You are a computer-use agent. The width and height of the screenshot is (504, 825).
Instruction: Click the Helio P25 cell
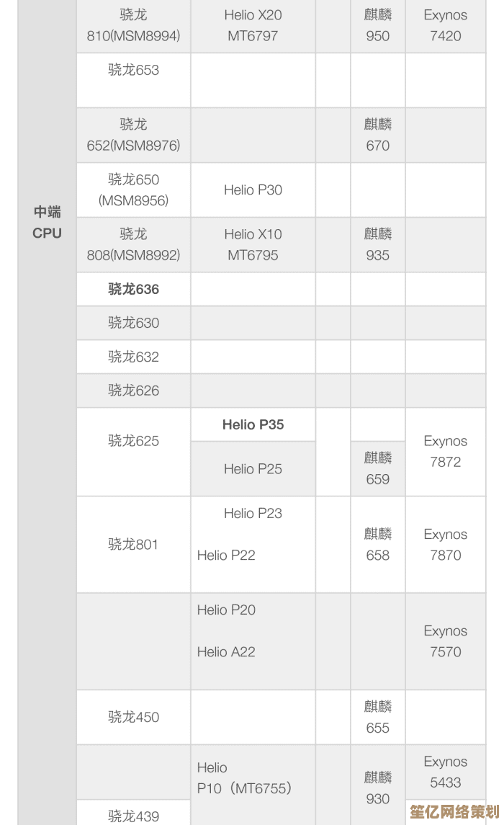pyautogui.click(x=253, y=469)
